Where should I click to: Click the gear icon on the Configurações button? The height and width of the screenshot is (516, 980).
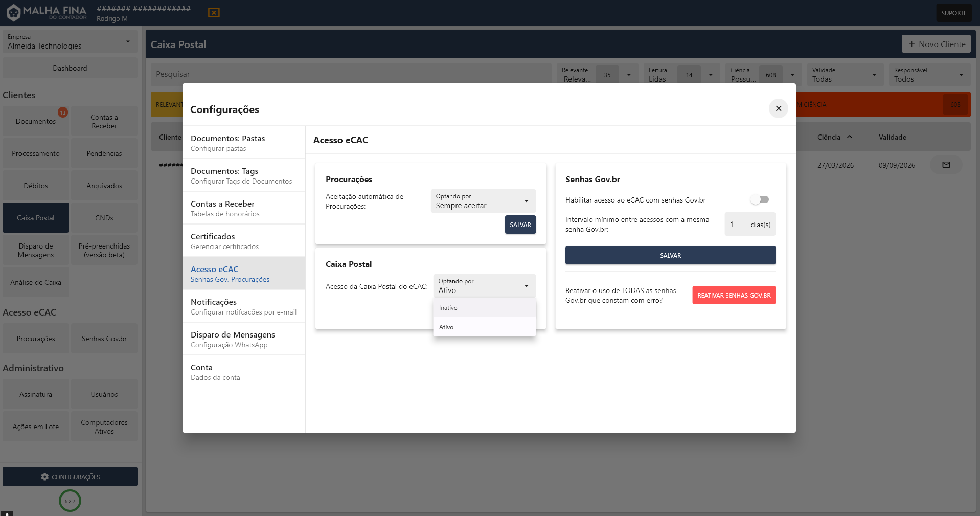coord(45,477)
